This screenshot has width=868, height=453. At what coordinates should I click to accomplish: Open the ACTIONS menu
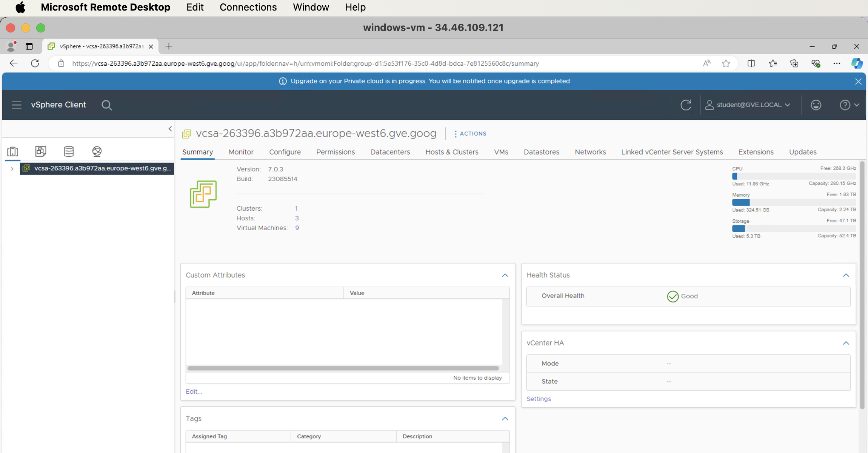470,134
